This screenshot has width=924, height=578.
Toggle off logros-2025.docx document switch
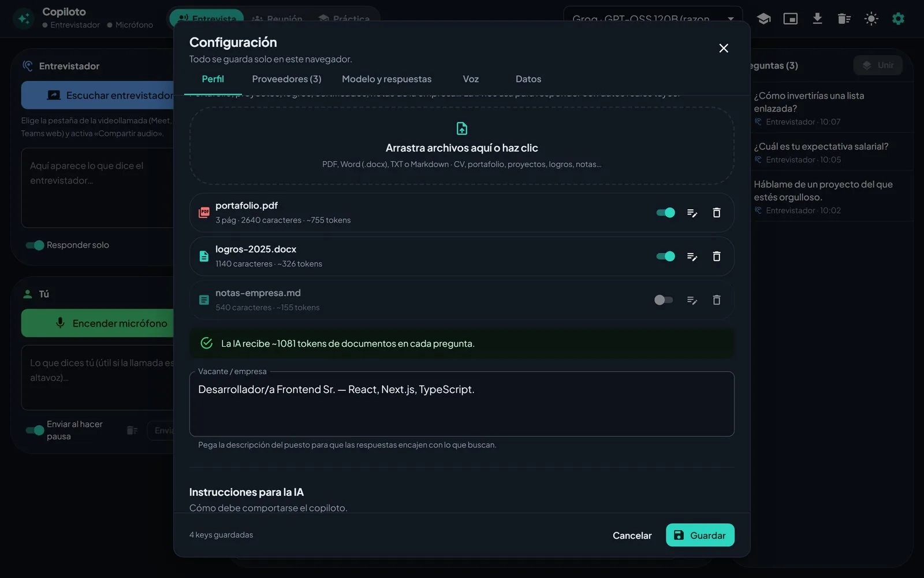point(665,256)
